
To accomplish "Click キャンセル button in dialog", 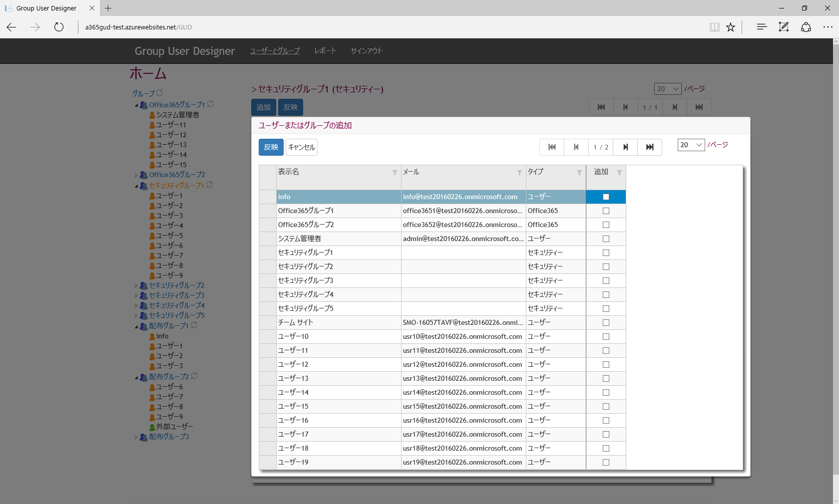I will pyautogui.click(x=302, y=147).
